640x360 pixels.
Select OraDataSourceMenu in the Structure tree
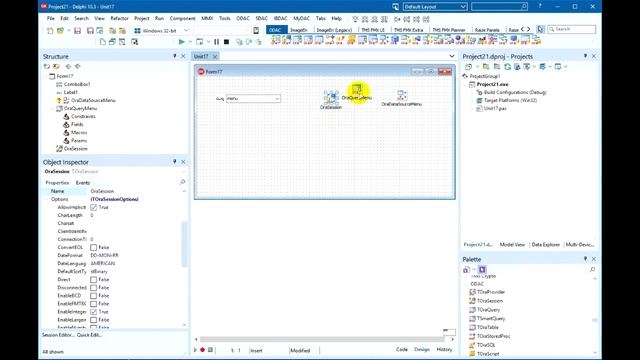[x=93, y=100]
